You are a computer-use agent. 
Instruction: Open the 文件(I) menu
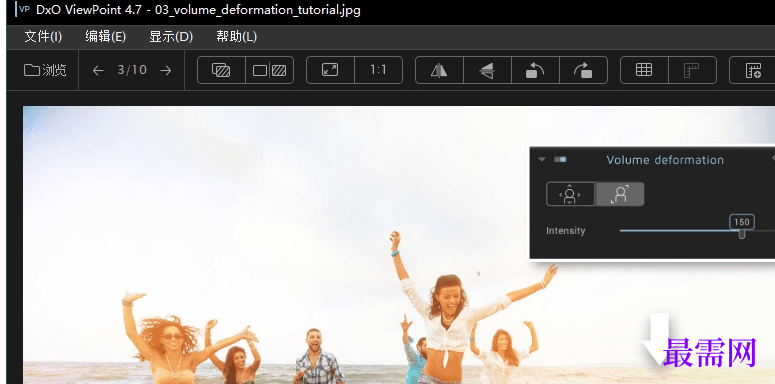pyautogui.click(x=43, y=37)
